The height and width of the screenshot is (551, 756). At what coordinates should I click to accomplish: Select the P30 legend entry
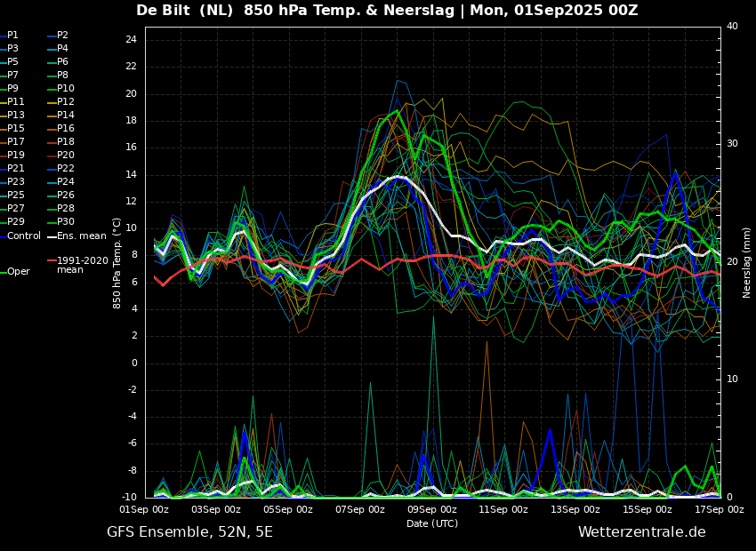click(x=66, y=221)
